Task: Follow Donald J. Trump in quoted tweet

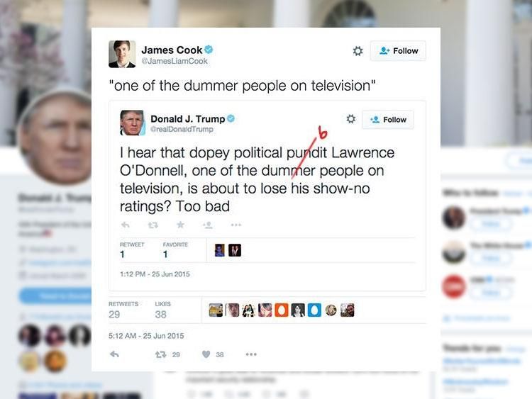Action: coord(388,120)
